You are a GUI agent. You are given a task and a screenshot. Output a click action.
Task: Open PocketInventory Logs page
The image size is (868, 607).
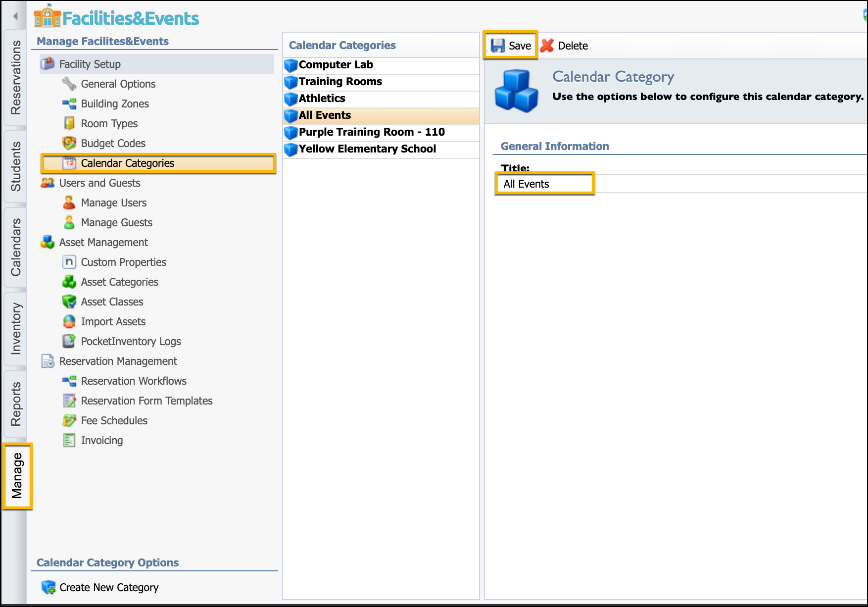click(131, 341)
